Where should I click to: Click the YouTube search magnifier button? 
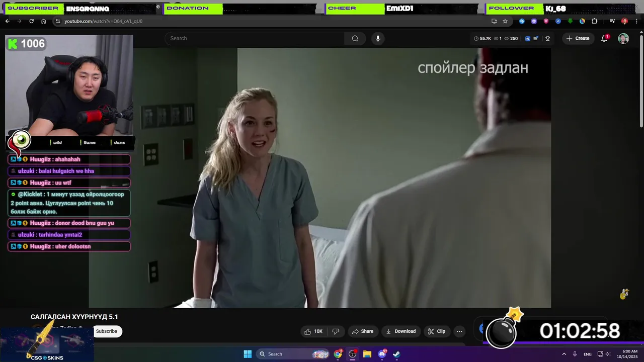tap(355, 38)
